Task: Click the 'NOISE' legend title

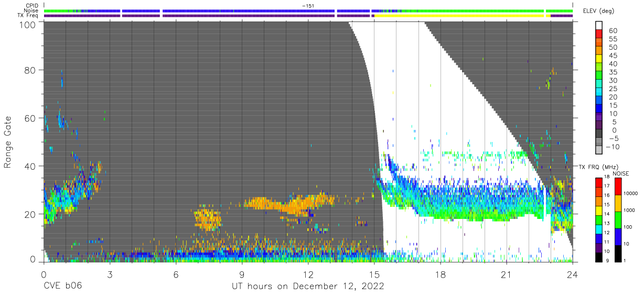Action: click(x=621, y=173)
